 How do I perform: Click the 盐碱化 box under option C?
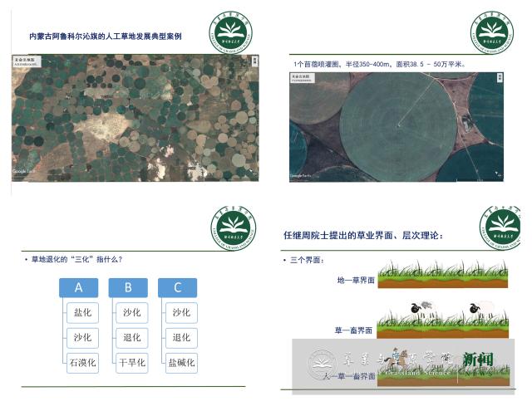click(x=181, y=362)
